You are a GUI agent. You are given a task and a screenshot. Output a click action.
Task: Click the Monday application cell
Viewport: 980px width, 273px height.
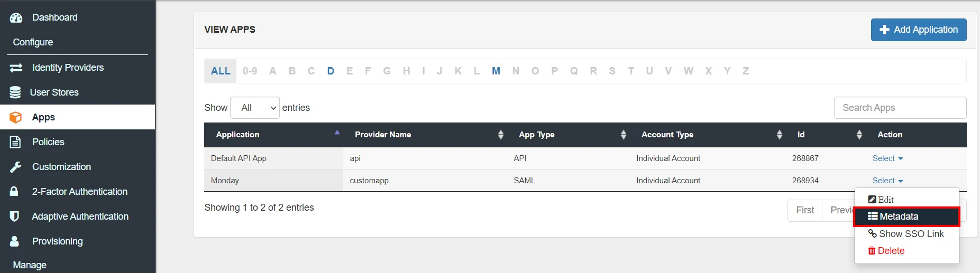273,181
